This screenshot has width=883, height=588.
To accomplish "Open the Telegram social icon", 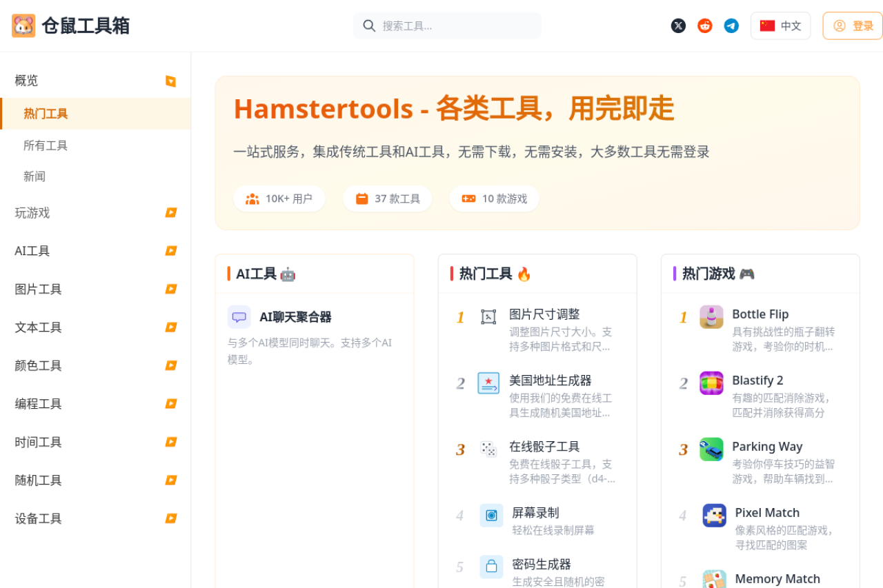I will coord(731,26).
